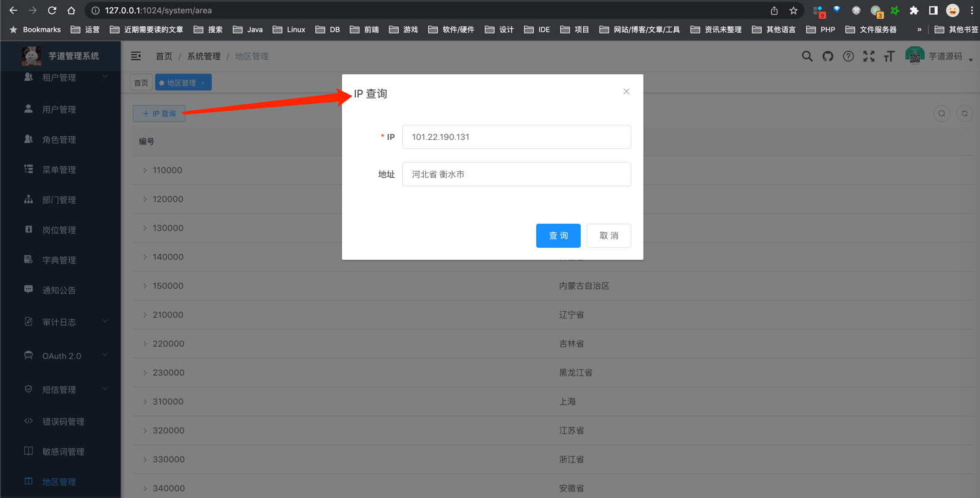980x498 pixels.
Task: Click the help question mark icon
Action: (848, 56)
